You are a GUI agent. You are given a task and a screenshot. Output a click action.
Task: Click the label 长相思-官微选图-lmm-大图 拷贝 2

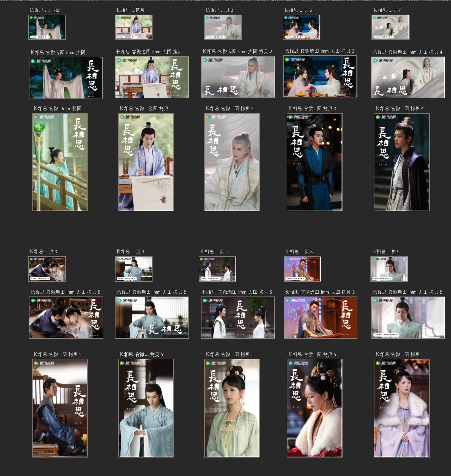[x=237, y=51]
